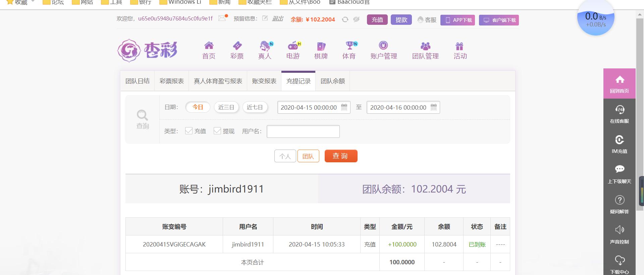Open APP下载 download button
This screenshot has height=275, width=644.
pyautogui.click(x=458, y=20)
